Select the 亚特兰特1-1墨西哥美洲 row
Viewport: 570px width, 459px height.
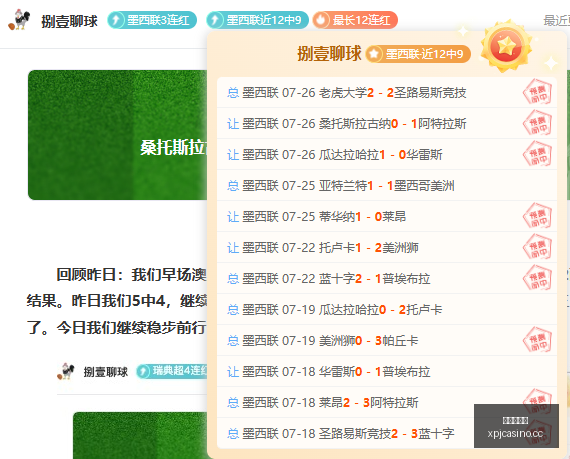[387, 186]
